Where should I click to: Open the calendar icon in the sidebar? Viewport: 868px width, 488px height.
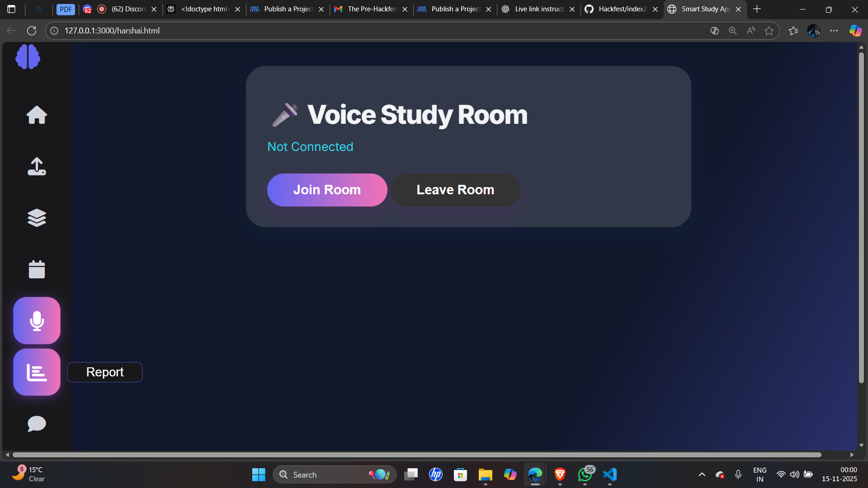37,269
